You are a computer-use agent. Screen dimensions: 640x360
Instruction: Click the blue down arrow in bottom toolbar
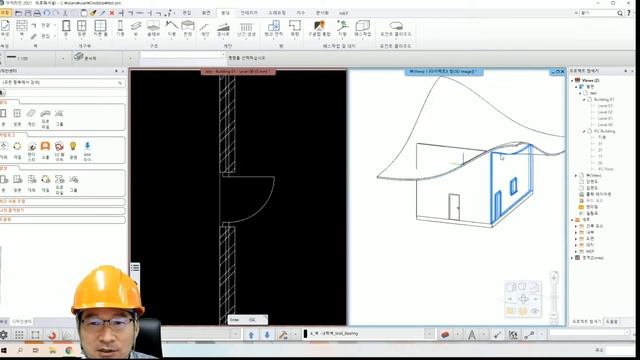tap(267, 335)
